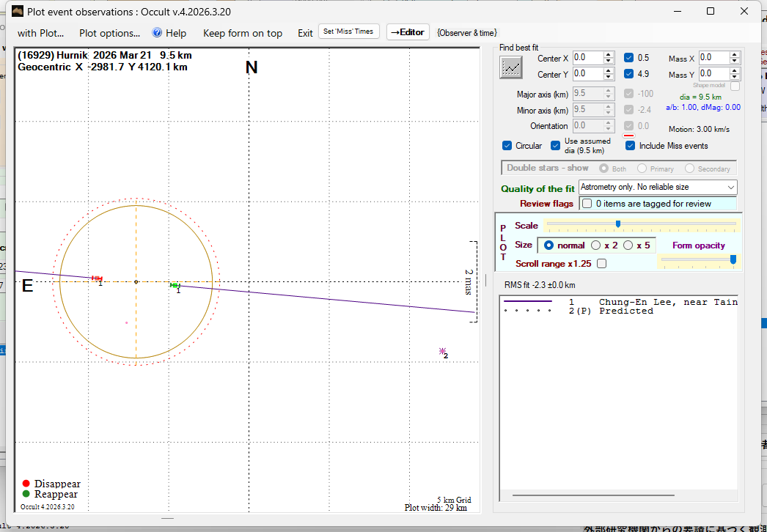
Task: Click the green Reappear marker on plot
Action: pos(175,284)
